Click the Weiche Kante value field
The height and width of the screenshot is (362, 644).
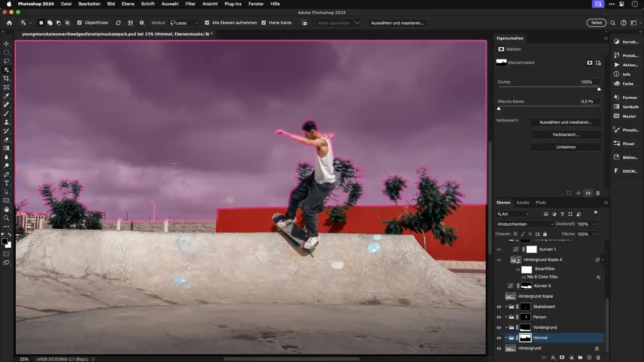(590, 101)
